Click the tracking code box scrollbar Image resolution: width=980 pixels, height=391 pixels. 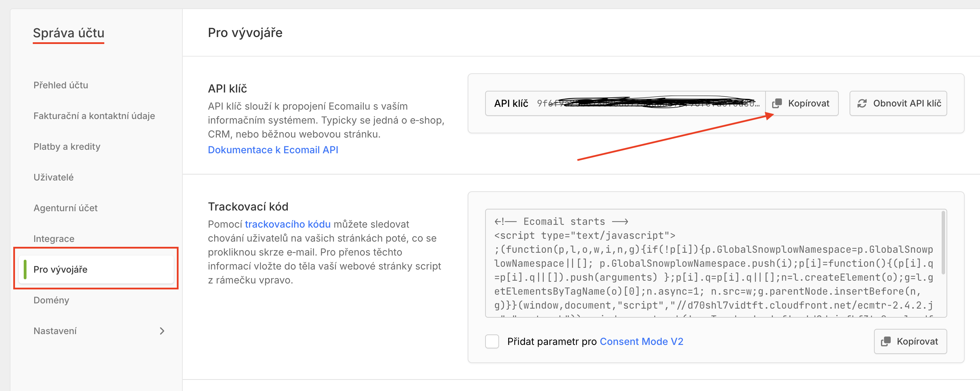[943, 243]
